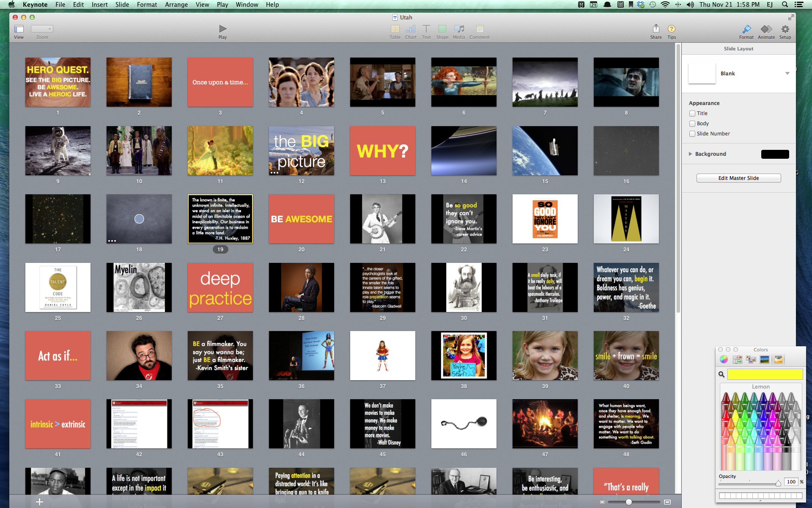Viewport: 812px width, 508px height.
Task: Enable the Title checkbox
Action: point(692,113)
